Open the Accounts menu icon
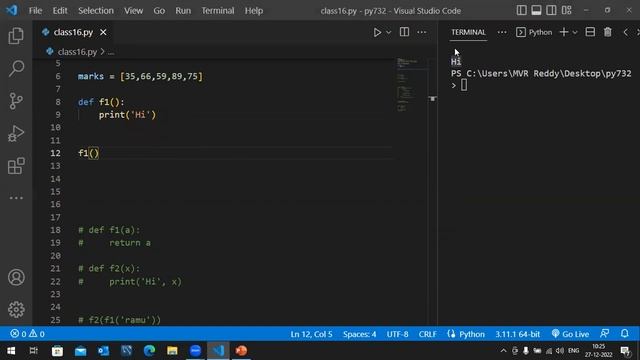This screenshot has height=360, width=640. [16, 278]
